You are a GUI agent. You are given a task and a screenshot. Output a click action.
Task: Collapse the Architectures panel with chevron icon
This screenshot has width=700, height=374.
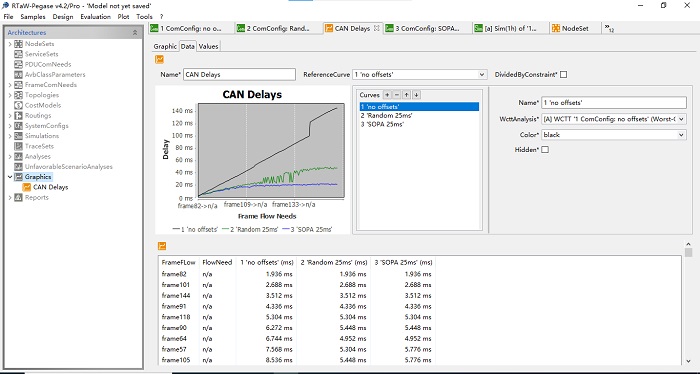tap(135, 33)
